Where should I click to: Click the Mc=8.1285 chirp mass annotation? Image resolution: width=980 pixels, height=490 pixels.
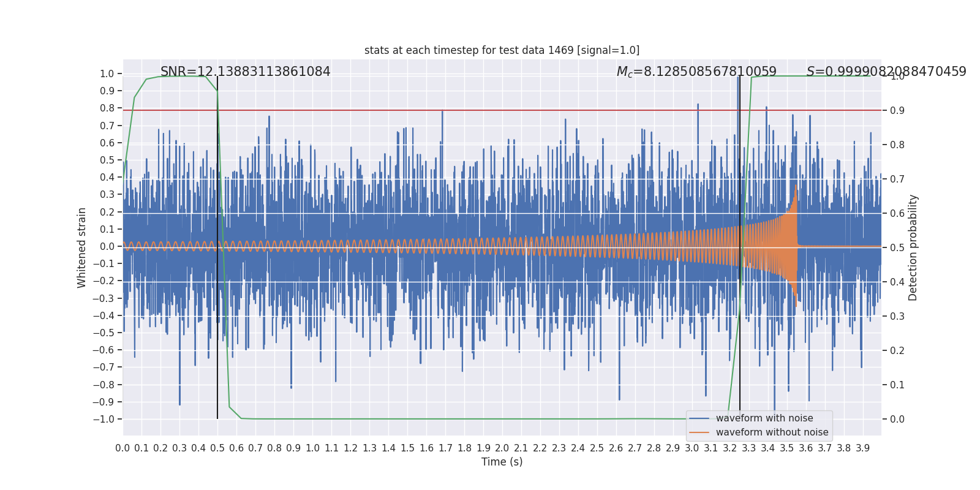696,72
